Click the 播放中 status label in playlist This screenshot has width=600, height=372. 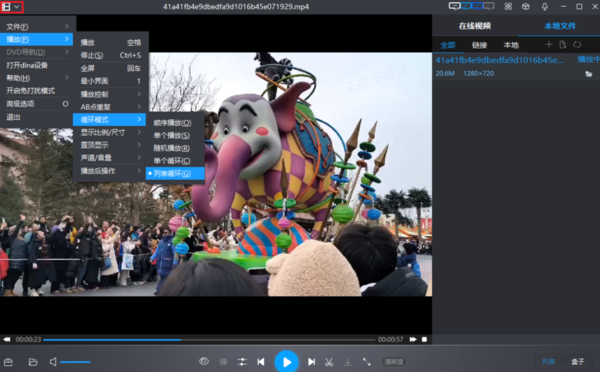[x=589, y=59]
